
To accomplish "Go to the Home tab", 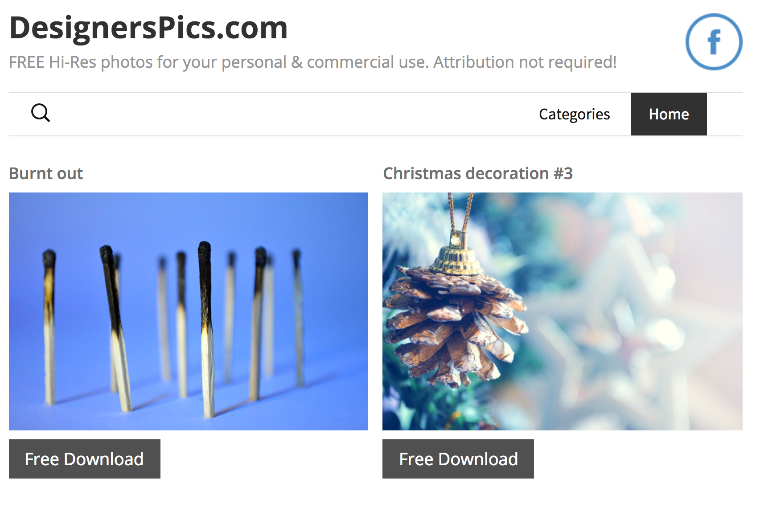I will [x=669, y=114].
